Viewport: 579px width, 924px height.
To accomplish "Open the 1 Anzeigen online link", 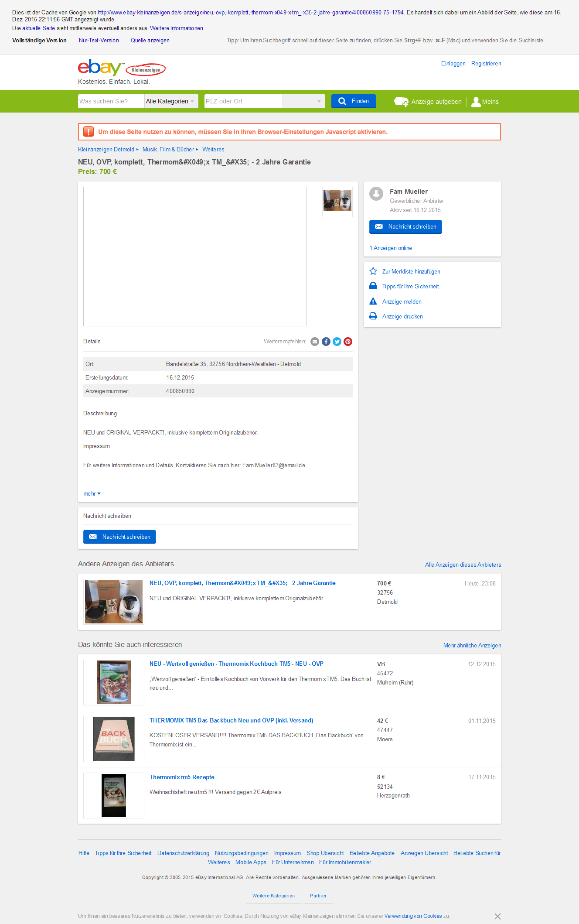I will (391, 248).
